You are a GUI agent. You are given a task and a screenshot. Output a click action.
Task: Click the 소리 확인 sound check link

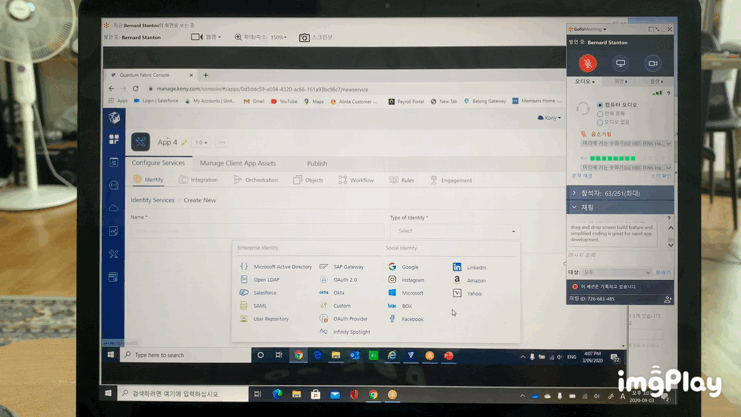[661, 176]
